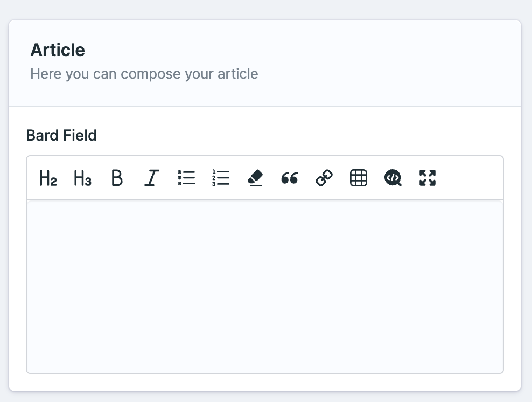Apply Heading 3 formatting
Viewport: 532px width, 402px height.
(82, 178)
